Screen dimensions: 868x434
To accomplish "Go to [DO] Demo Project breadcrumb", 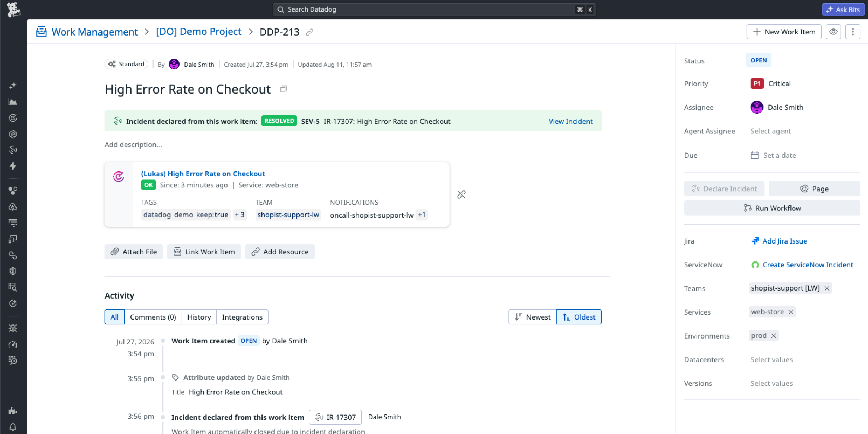I will click(199, 31).
